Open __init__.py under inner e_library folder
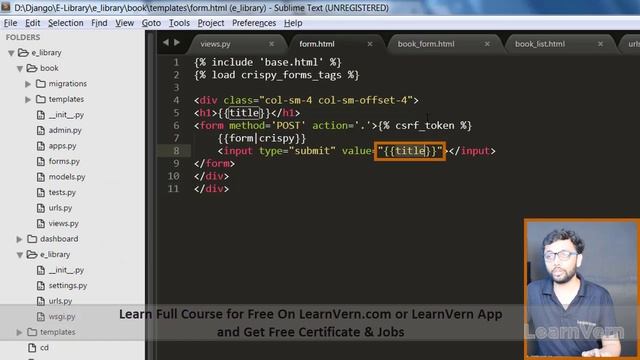This screenshot has width=640, height=360. coord(66,270)
